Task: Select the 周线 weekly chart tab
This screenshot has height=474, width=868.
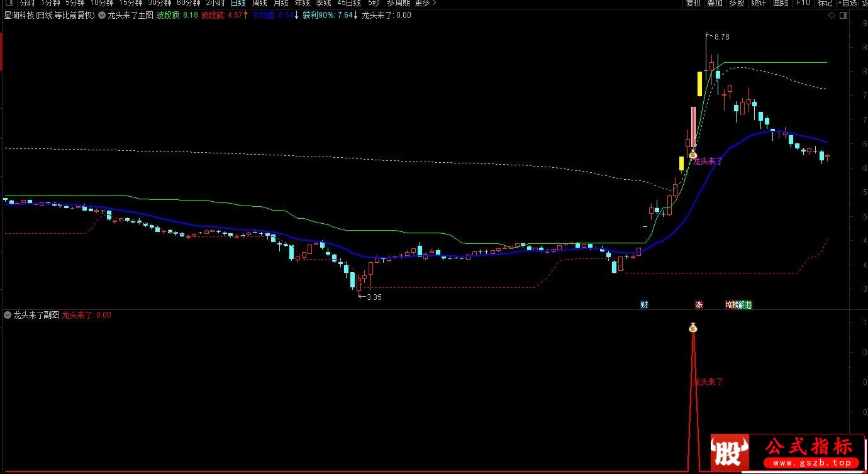Action: coord(259,3)
